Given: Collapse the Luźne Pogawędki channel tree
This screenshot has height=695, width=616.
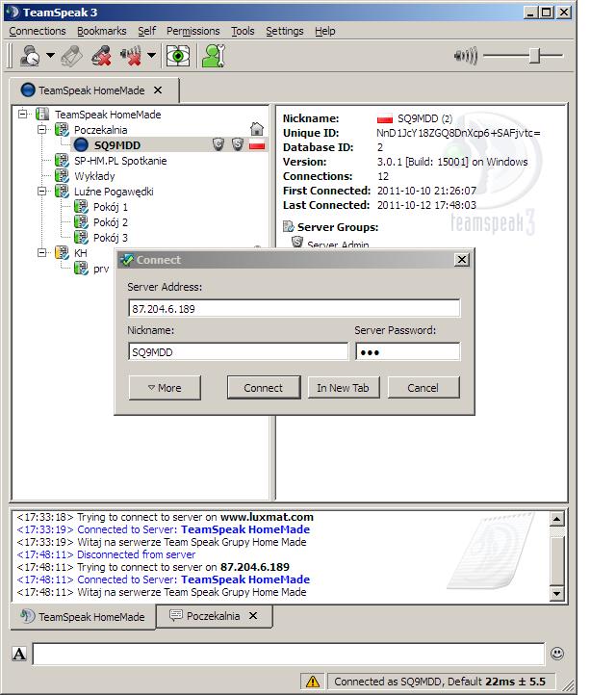Looking at the screenshot, I should 43,192.
